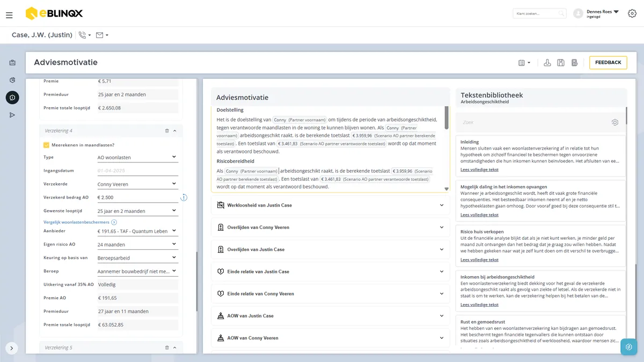Delete Verzekering 5 with the trash icon
This screenshot has width=644, height=362.
(167, 348)
